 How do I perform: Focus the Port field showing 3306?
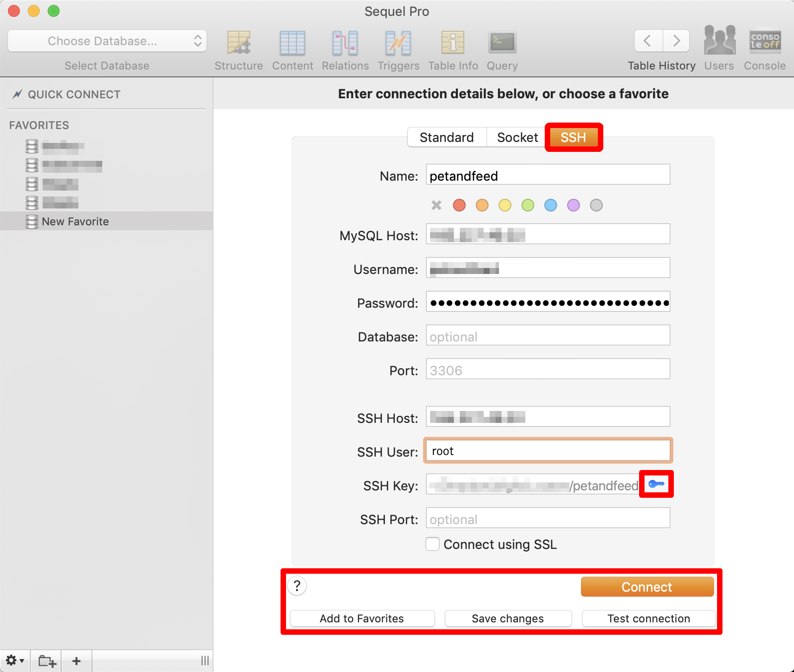click(x=548, y=369)
